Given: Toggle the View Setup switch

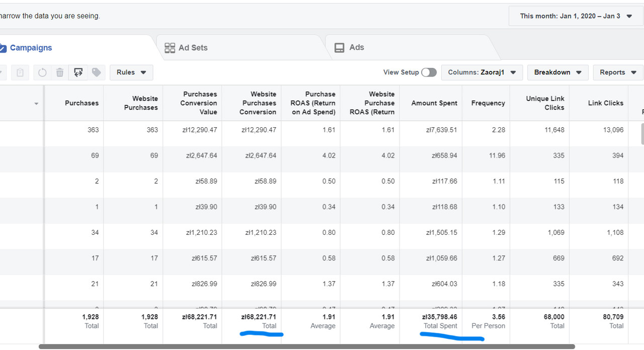Looking at the screenshot, I should pyautogui.click(x=429, y=72).
